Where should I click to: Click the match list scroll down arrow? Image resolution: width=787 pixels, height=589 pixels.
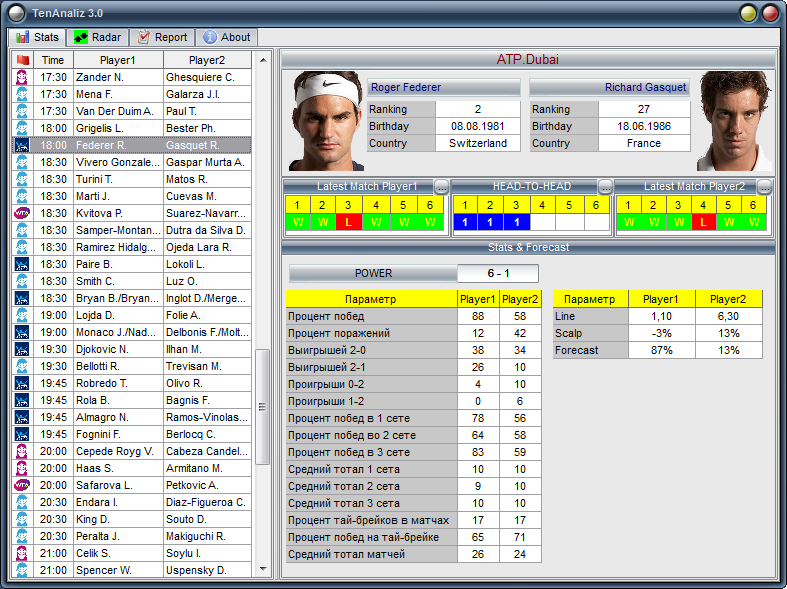263,569
